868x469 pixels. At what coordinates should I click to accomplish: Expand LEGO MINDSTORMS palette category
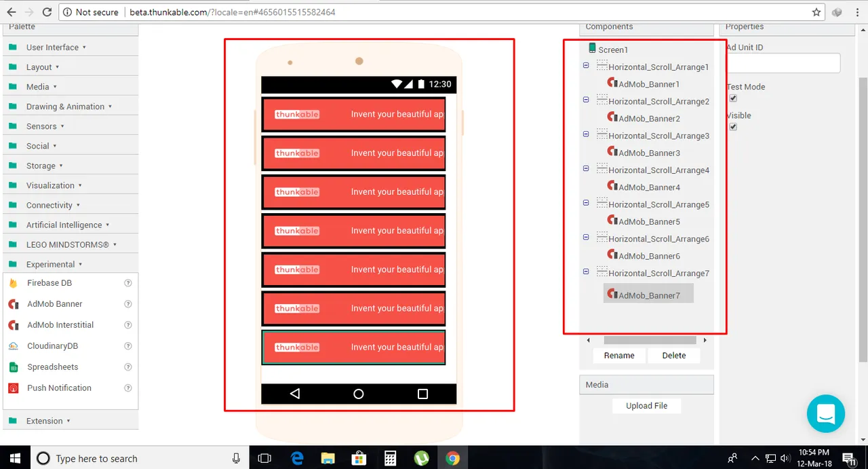coord(71,244)
